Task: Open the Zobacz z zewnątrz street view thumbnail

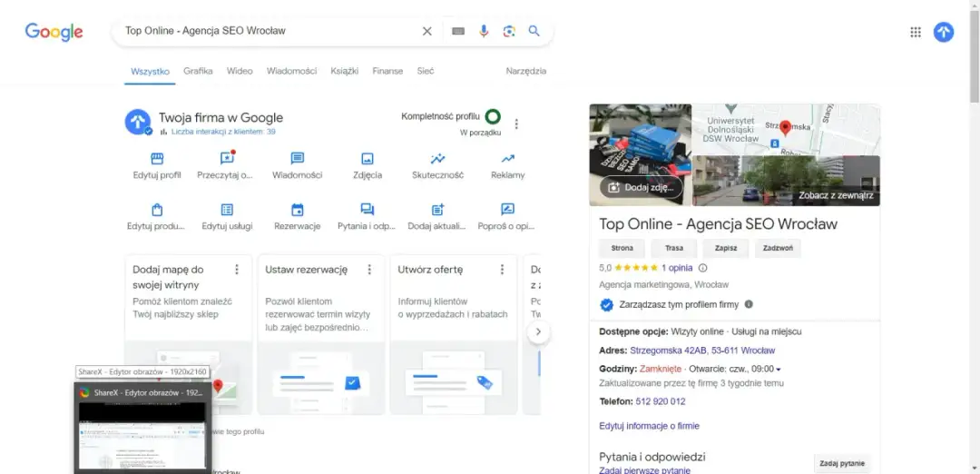Action: pyautogui.click(x=786, y=181)
